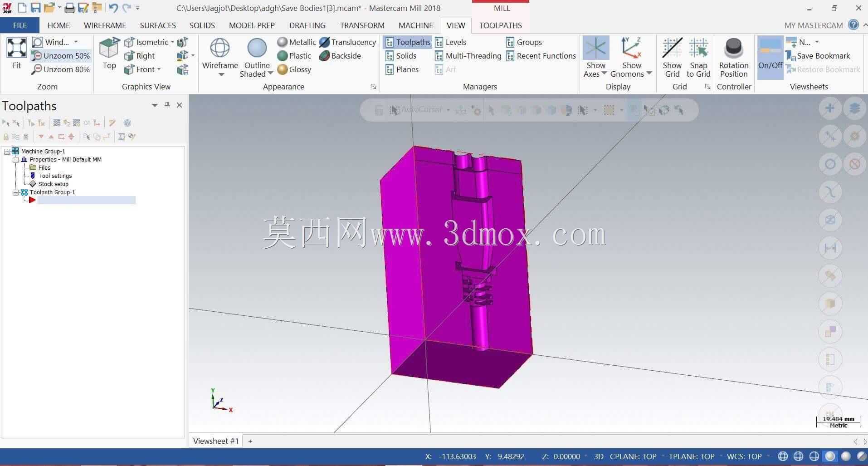868x466 pixels.
Task: Click MY MASTERCAM link
Action: point(814,25)
